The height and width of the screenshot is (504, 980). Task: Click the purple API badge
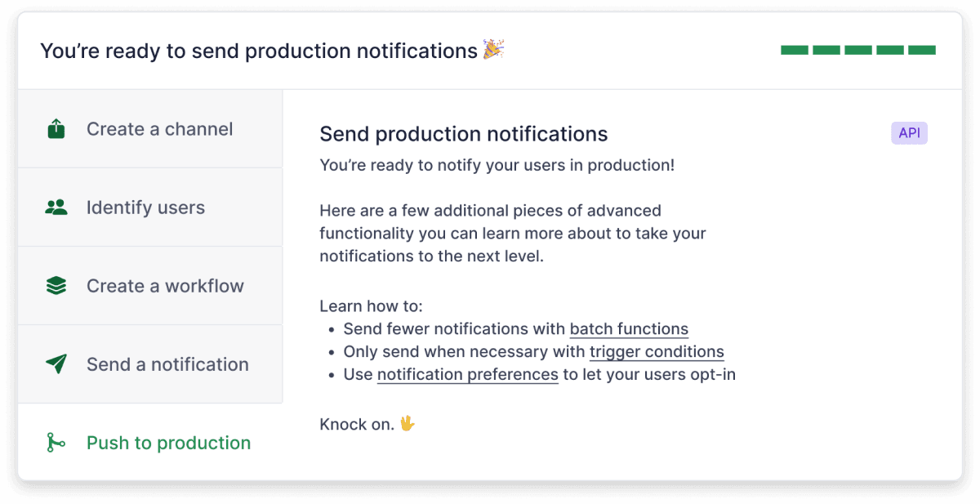[909, 132]
